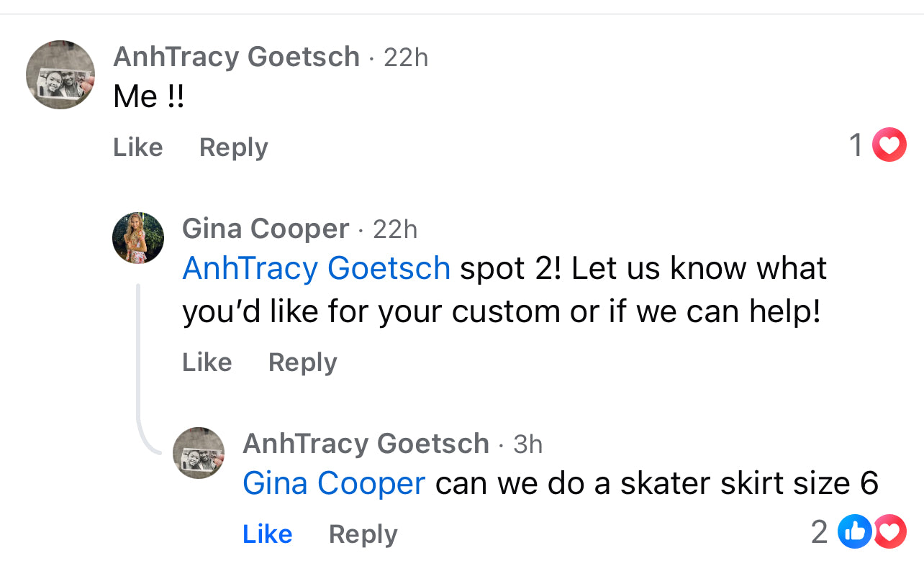924x581 pixels.
Task: Click AnhTracy Goetsch's avatar on the skater skirt reply
Action: pyautogui.click(x=199, y=452)
